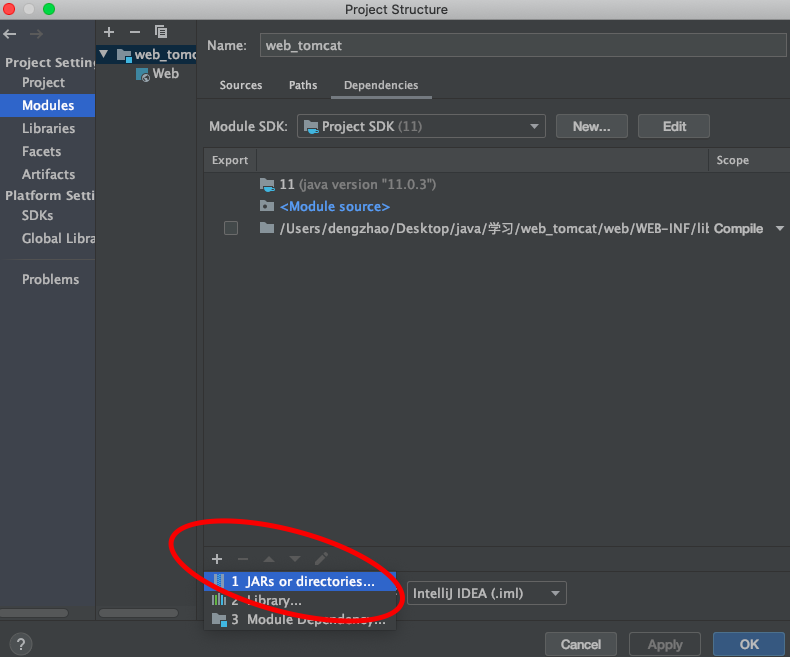Image resolution: width=790 pixels, height=657 pixels.
Task: Click the Export column header
Action: tap(230, 160)
